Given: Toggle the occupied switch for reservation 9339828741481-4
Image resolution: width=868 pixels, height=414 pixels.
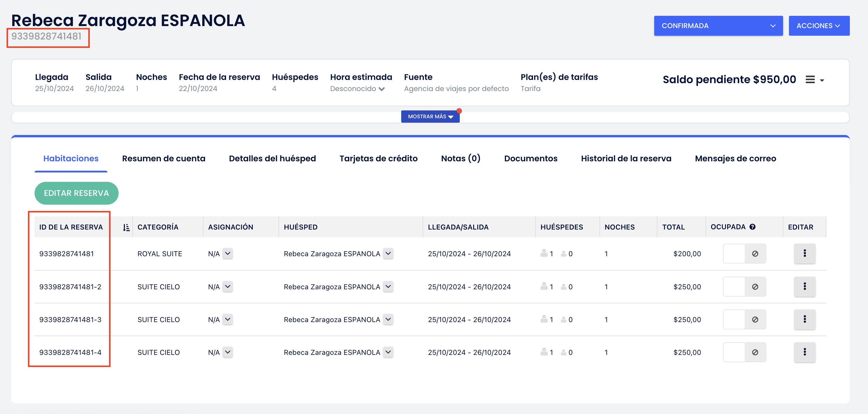Looking at the screenshot, I should click(x=744, y=352).
